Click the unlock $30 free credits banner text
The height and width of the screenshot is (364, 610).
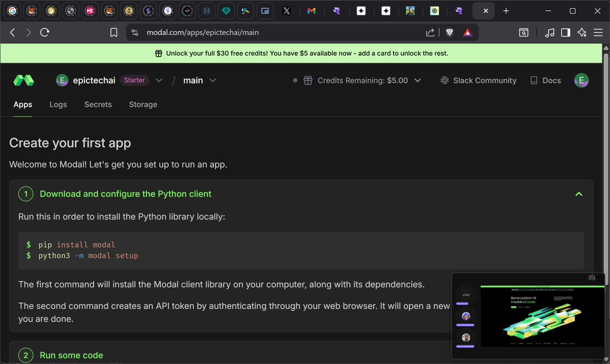point(307,53)
